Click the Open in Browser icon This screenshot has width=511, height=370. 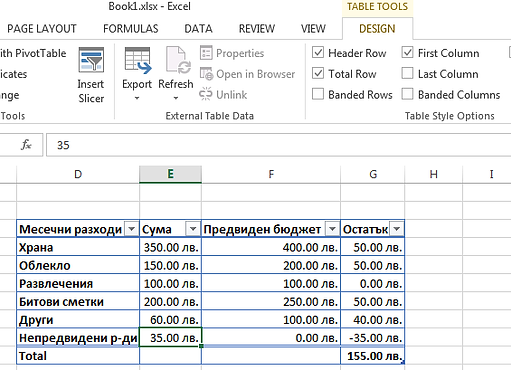[206, 74]
